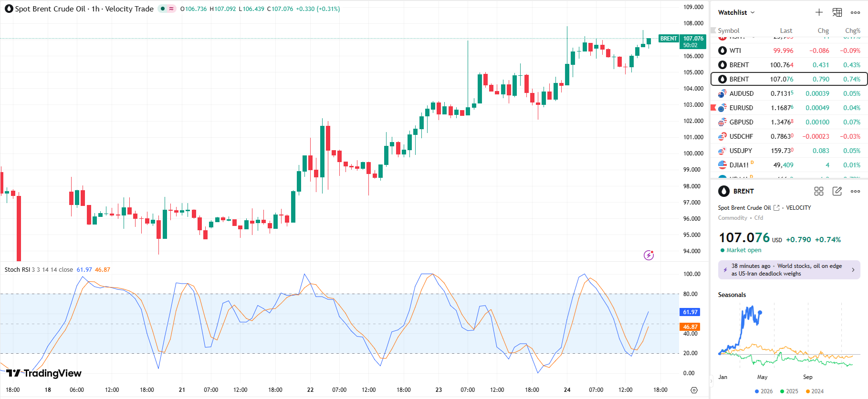This screenshot has height=399, width=868.
Task: Toggle the 2024 seasonals series
Action: click(x=815, y=391)
